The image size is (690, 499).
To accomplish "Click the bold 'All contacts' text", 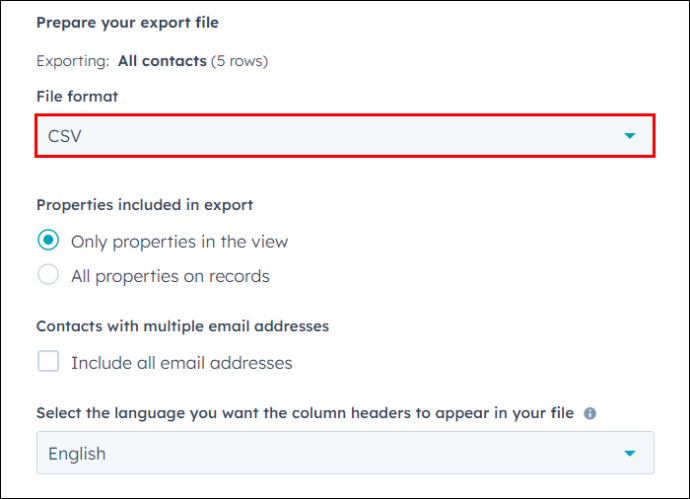I will [x=162, y=61].
